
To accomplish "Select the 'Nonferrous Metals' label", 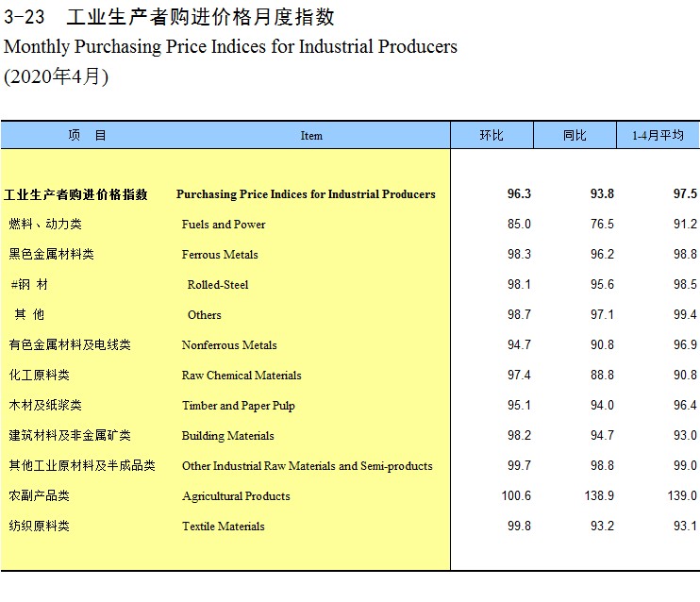I will click(x=229, y=345).
